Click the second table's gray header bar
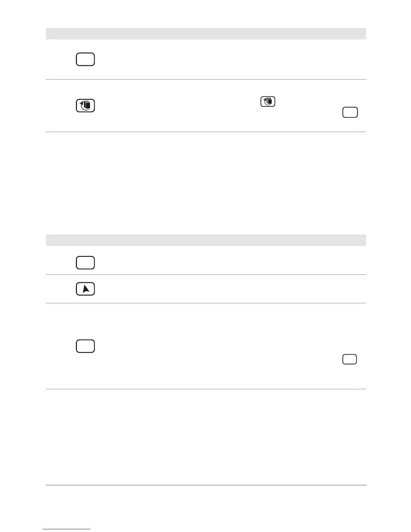 (x=205, y=240)
